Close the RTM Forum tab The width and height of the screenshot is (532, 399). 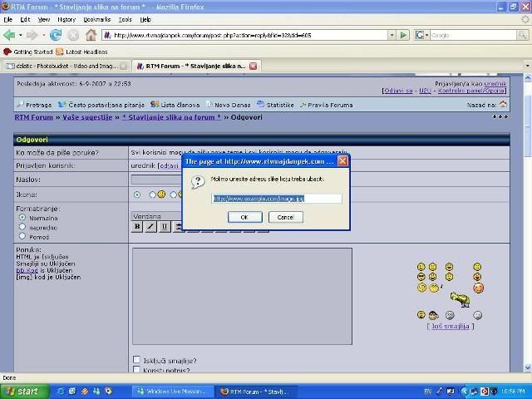(x=253, y=66)
